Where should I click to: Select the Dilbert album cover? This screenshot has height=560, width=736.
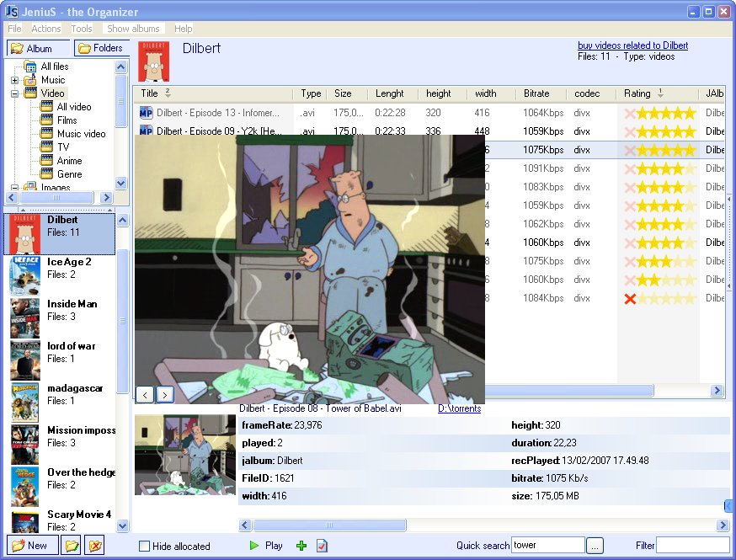[25, 234]
